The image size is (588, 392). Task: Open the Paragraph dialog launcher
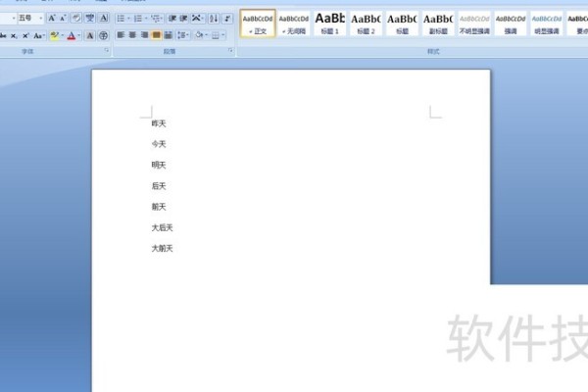(x=230, y=50)
